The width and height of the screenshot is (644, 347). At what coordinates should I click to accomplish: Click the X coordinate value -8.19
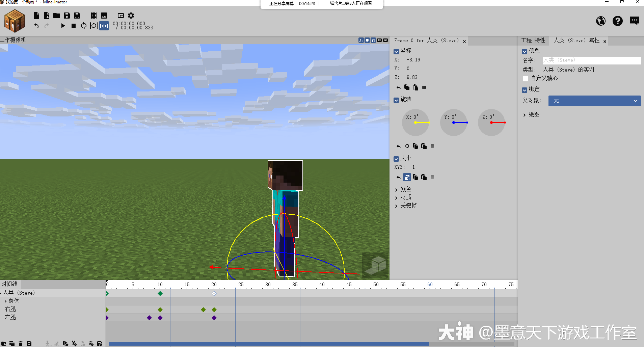point(413,60)
